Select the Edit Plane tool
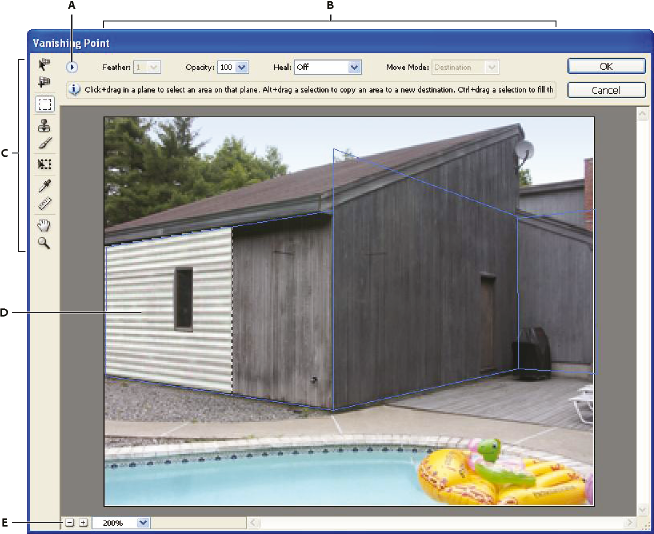This screenshot has height=534, width=654. click(44, 65)
